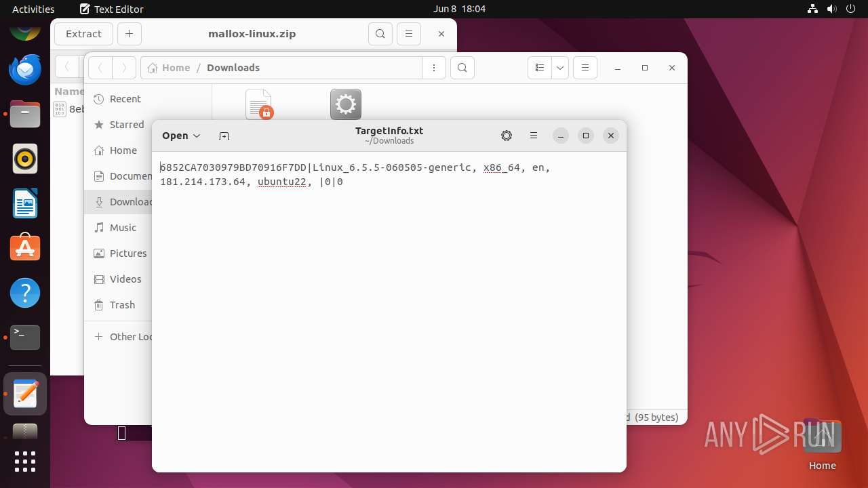Image resolution: width=868 pixels, height=488 pixels.
Task: Search in the Downloads file manager
Action: coord(462,68)
